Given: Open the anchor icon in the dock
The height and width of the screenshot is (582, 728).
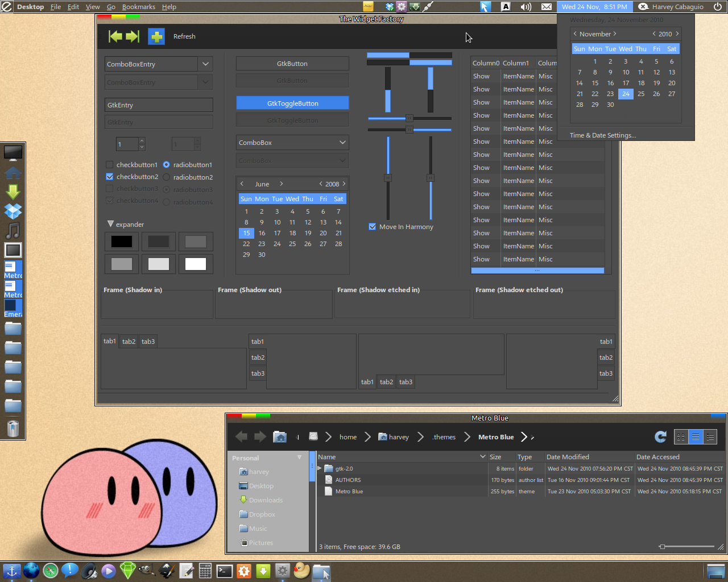Looking at the screenshot, I should click(x=12, y=571).
